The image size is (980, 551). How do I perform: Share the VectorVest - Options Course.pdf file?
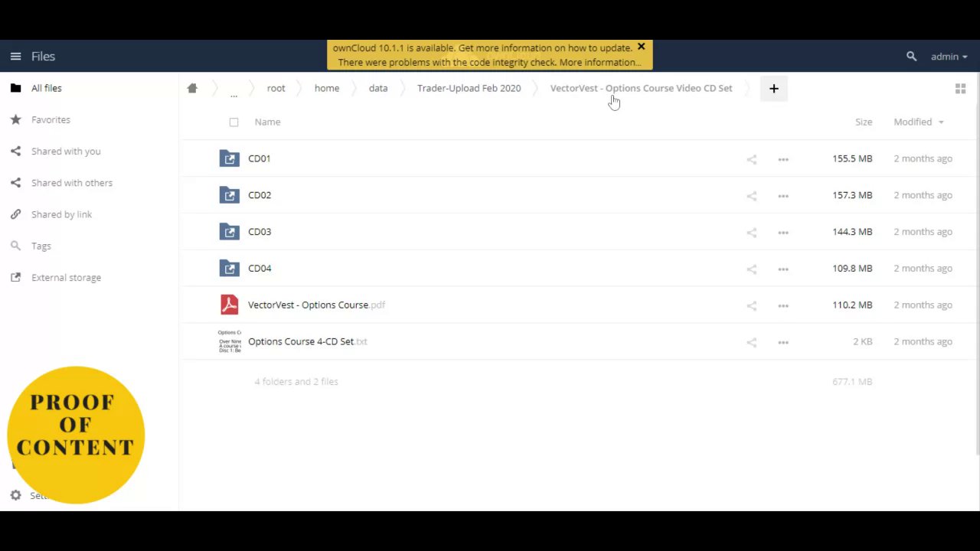click(x=751, y=305)
